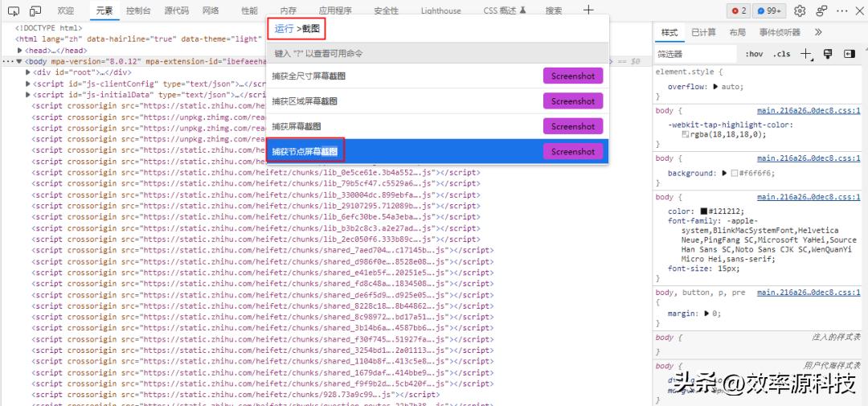The height and width of the screenshot is (406, 868).
Task: Select the script shared_7aed704 line
Action: click(x=262, y=250)
